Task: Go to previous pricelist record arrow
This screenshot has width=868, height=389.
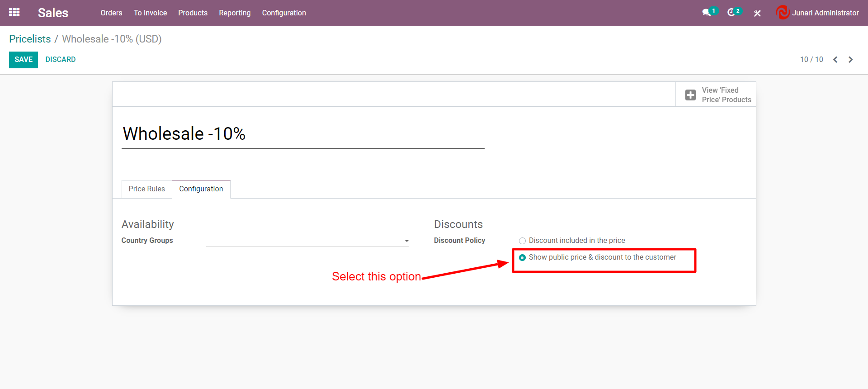Action: point(835,60)
